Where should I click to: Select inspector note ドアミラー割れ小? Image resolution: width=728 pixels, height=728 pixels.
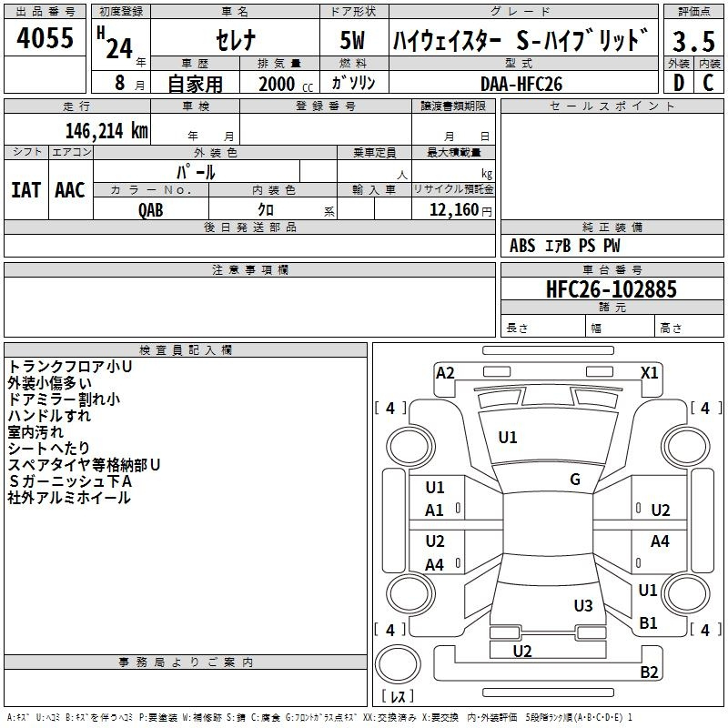click(x=64, y=399)
